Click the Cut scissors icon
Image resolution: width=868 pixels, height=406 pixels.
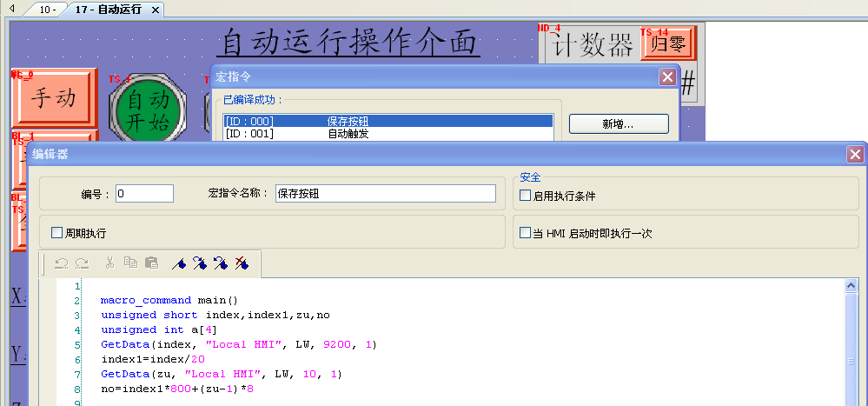coord(109,263)
